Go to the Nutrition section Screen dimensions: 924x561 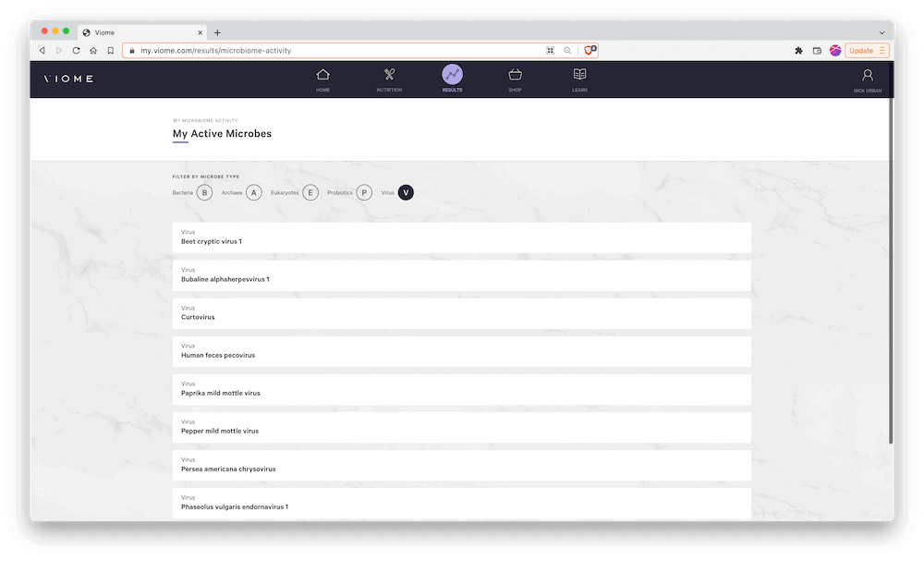(x=389, y=76)
